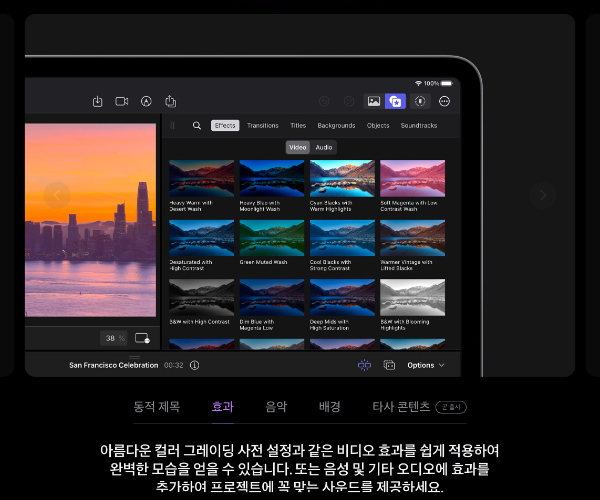Toggle the timeline snapping icon
The width and height of the screenshot is (600, 500).
(364, 365)
